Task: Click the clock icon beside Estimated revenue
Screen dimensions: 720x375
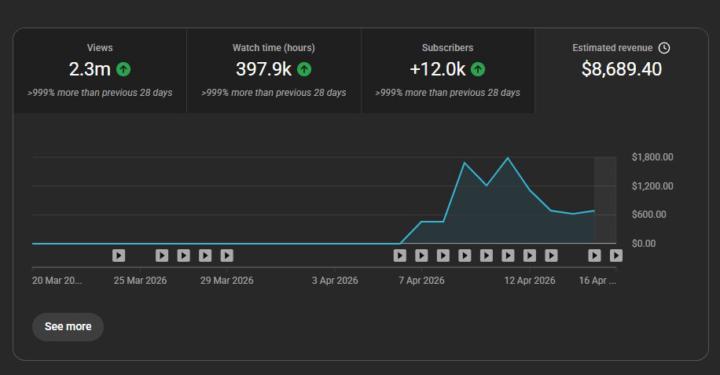Action: tap(664, 48)
